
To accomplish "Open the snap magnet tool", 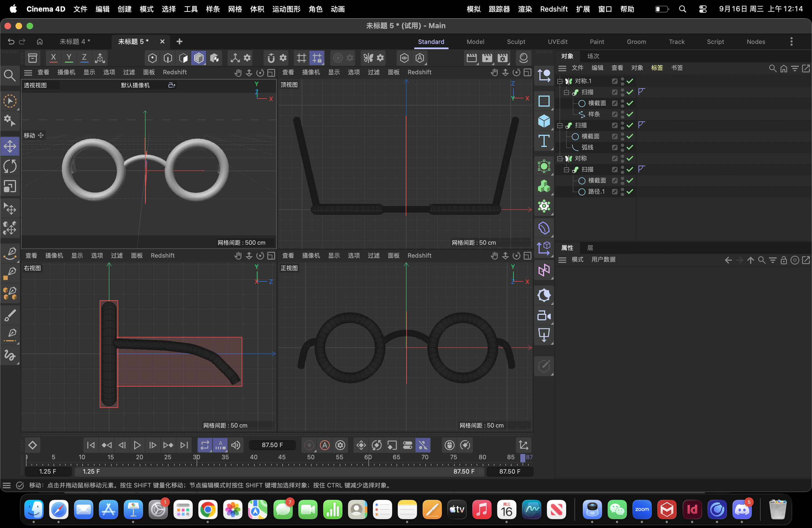I will click(271, 58).
